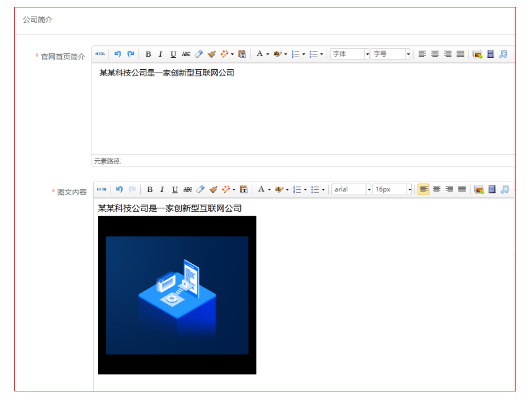The height and width of the screenshot is (400, 532).
Task: Toggle strikethrough in 图文内容 editor
Action: pyautogui.click(x=188, y=189)
